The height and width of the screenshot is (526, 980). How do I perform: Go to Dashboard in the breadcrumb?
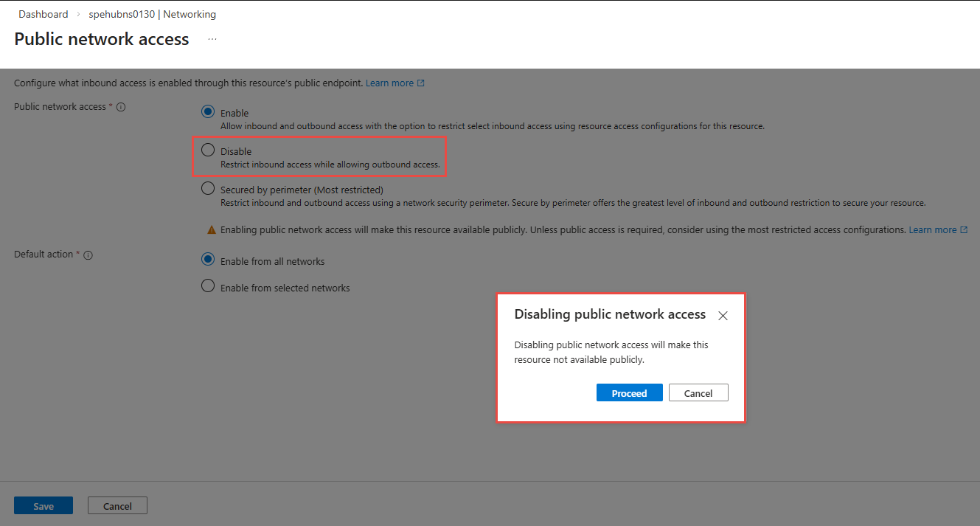(x=44, y=14)
